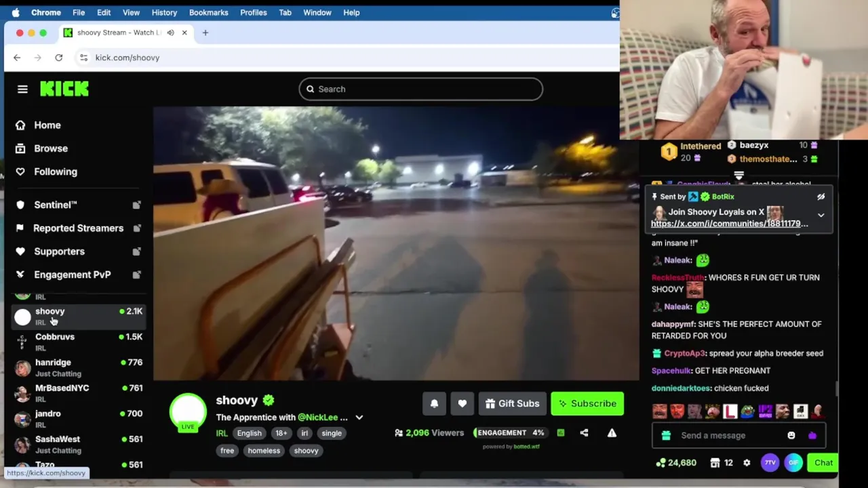
Task: Insert the red L emote
Action: (x=730, y=411)
